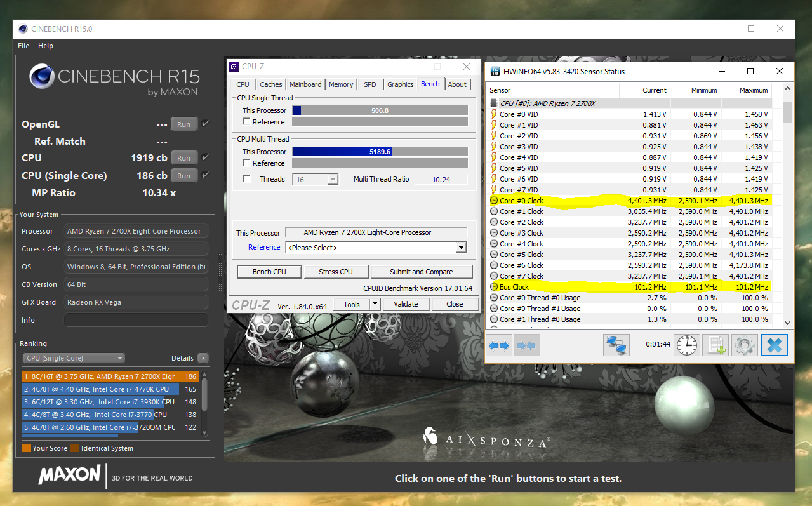Click the Core #1 Thread #0 Usage icon
The image size is (812, 506).
(x=494, y=319)
